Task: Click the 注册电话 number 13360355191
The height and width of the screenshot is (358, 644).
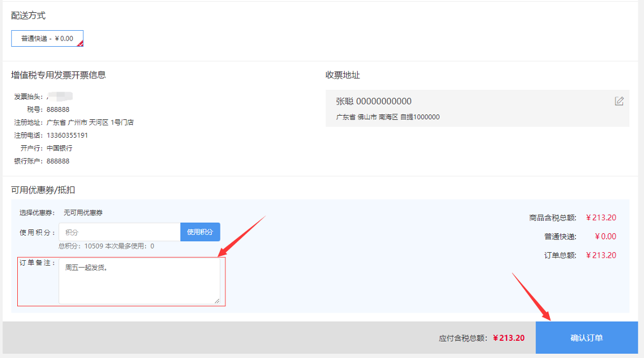Action: pyautogui.click(x=67, y=135)
